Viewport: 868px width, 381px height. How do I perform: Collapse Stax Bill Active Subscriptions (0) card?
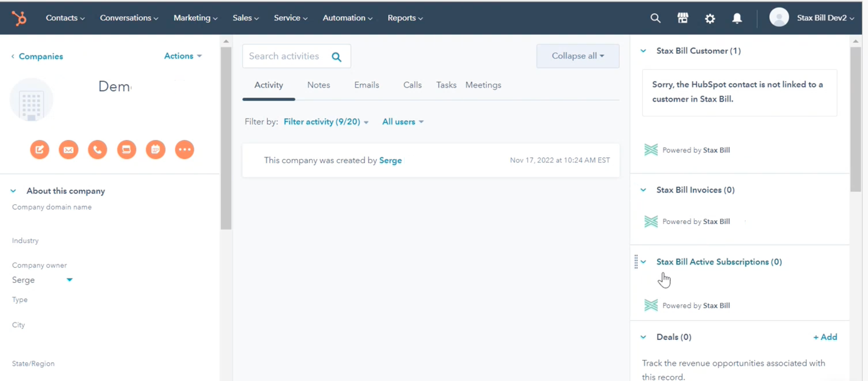click(x=643, y=262)
